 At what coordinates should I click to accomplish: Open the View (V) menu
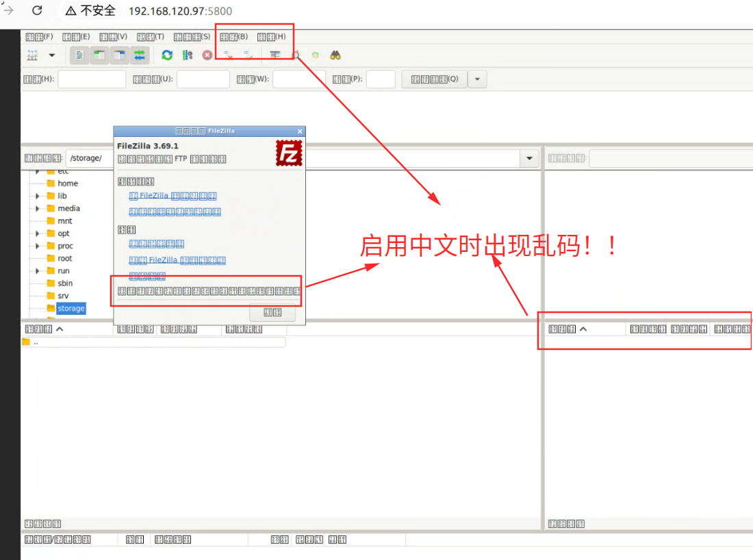(114, 36)
